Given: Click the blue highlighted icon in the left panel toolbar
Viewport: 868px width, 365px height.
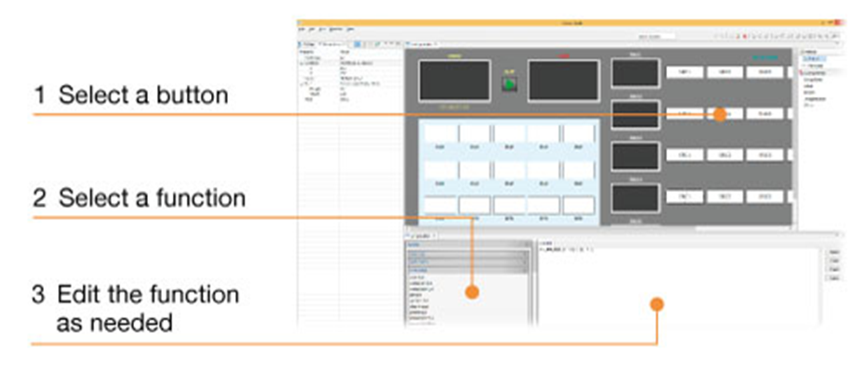Looking at the screenshot, I should point(358,45).
